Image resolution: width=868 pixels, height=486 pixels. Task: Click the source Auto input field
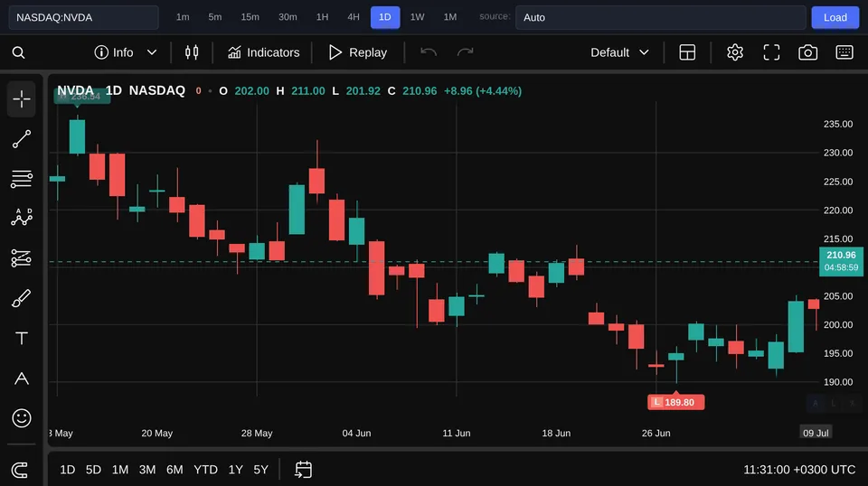coord(660,17)
